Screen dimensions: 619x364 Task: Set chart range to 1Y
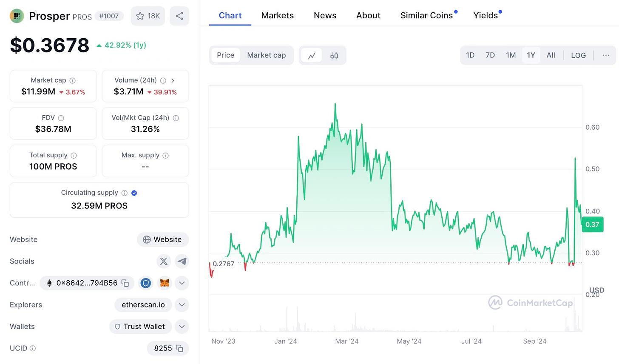[x=531, y=55]
